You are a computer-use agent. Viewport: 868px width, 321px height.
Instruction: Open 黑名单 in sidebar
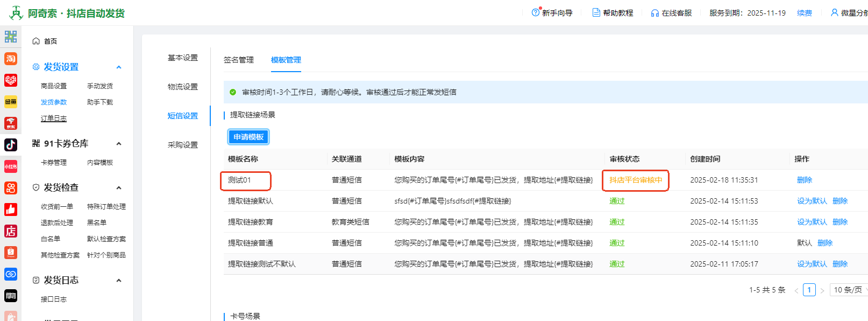point(97,223)
